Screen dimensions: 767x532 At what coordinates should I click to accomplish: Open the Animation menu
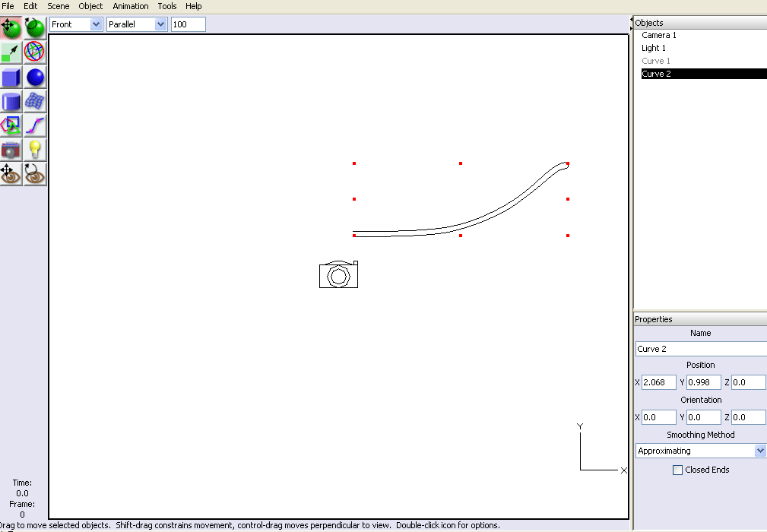click(x=131, y=6)
